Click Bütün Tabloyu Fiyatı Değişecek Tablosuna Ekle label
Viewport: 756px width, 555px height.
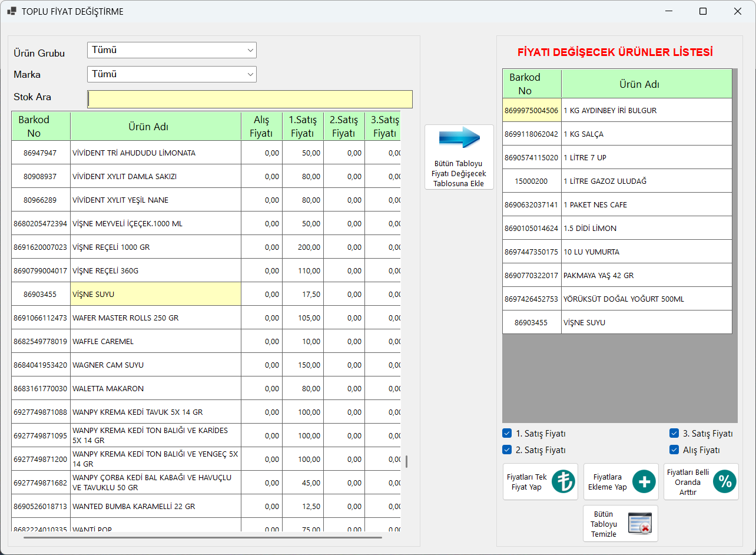[x=459, y=173]
